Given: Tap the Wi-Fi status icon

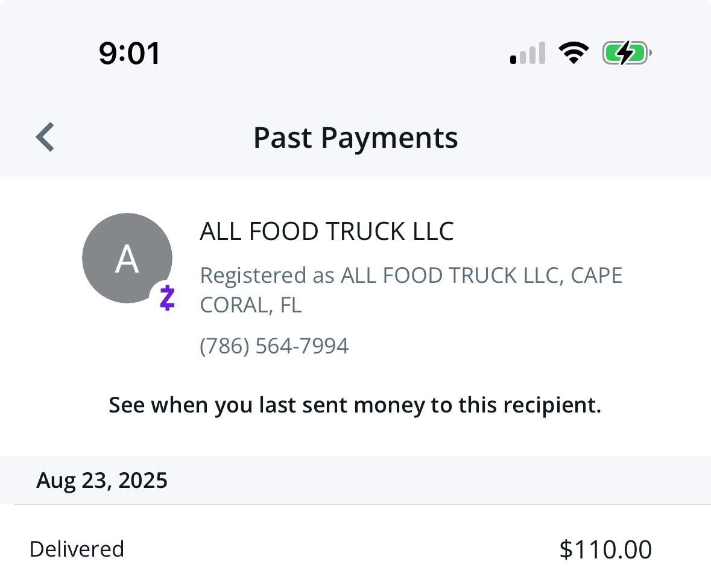Looking at the screenshot, I should tap(574, 53).
